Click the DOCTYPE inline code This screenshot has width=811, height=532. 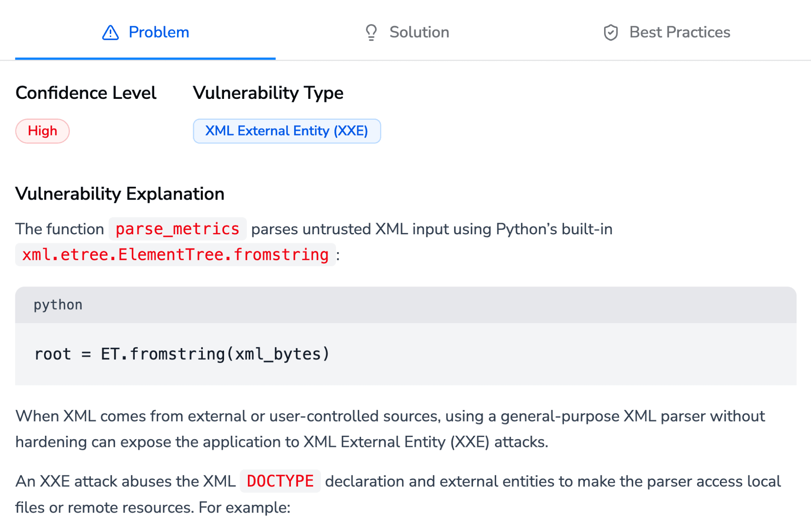pos(280,481)
